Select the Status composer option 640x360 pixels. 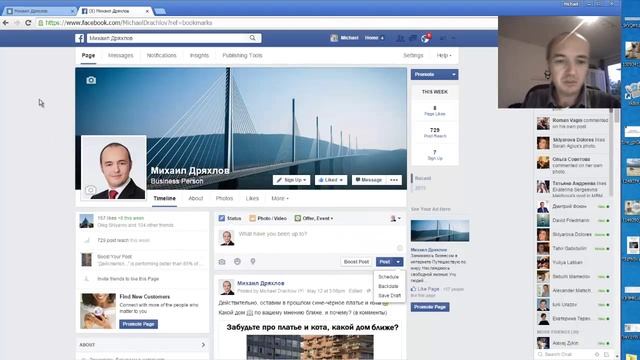point(230,218)
